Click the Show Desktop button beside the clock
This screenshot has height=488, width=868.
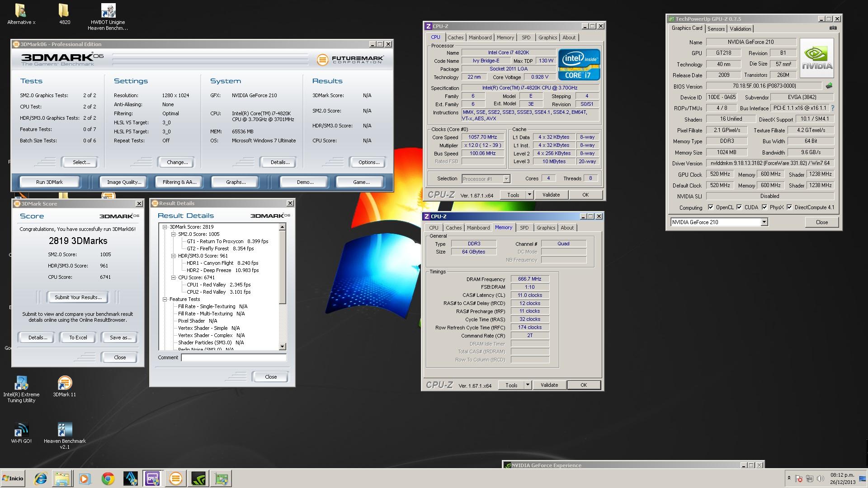pyautogui.click(x=863, y=479)
